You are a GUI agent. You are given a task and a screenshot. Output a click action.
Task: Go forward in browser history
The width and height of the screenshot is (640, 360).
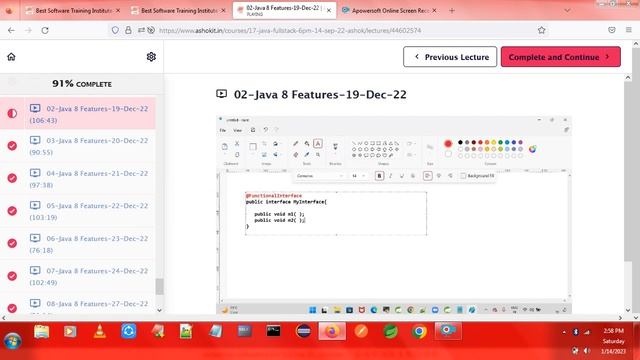tap(28, 30)
